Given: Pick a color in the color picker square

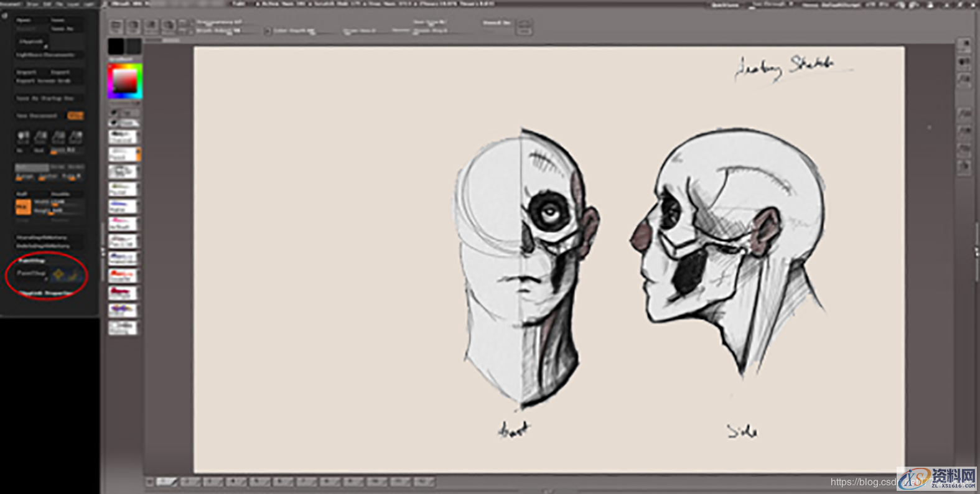Looking at the screenshot, I should [125, 81].
